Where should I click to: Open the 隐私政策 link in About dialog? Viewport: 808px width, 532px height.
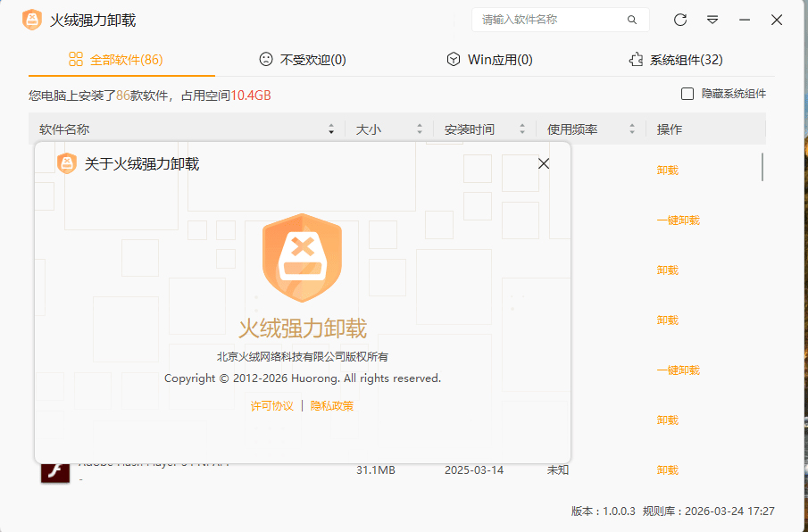pos(332,406)
